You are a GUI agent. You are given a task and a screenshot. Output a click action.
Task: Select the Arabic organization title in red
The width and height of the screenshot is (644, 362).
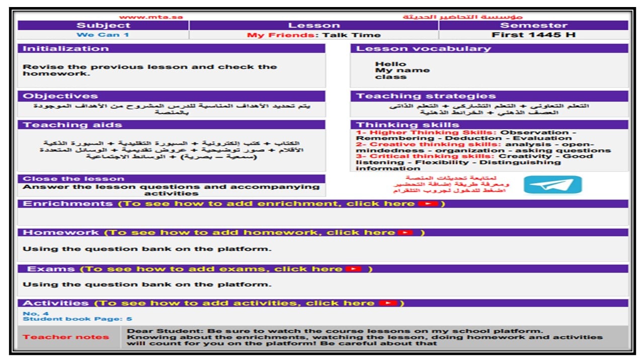pyautogui.click(x=462, y=17)
